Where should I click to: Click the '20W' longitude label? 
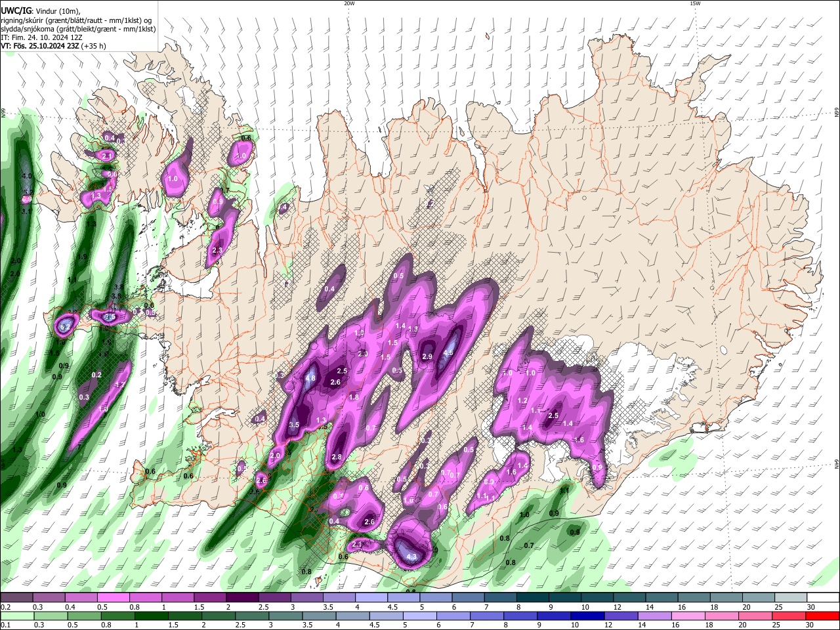349,3
